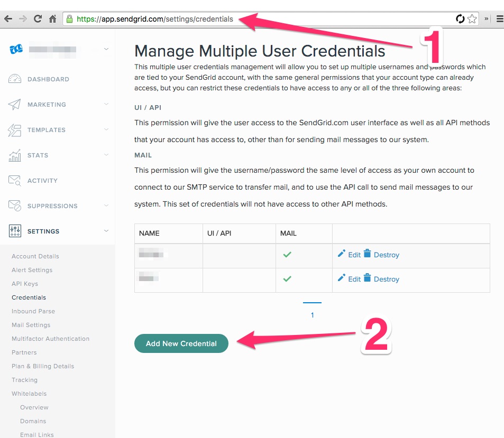Expand the account name dropdown chevron
The height and width of the screenshot is (438, 504).
[x=106, y=49]
